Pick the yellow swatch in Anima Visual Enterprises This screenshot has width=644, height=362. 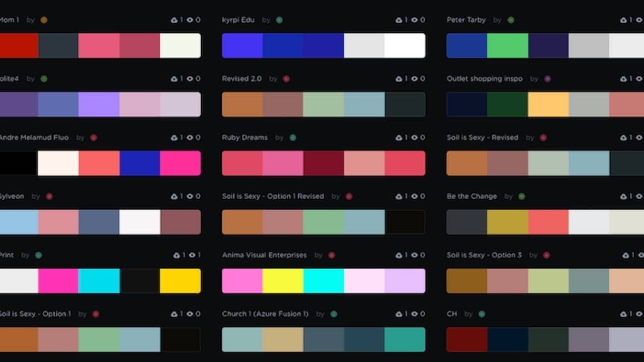283,281
